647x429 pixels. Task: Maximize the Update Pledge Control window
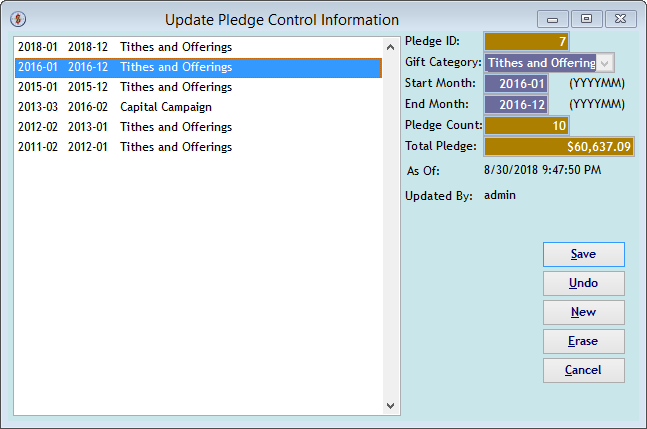coord(586,19)
